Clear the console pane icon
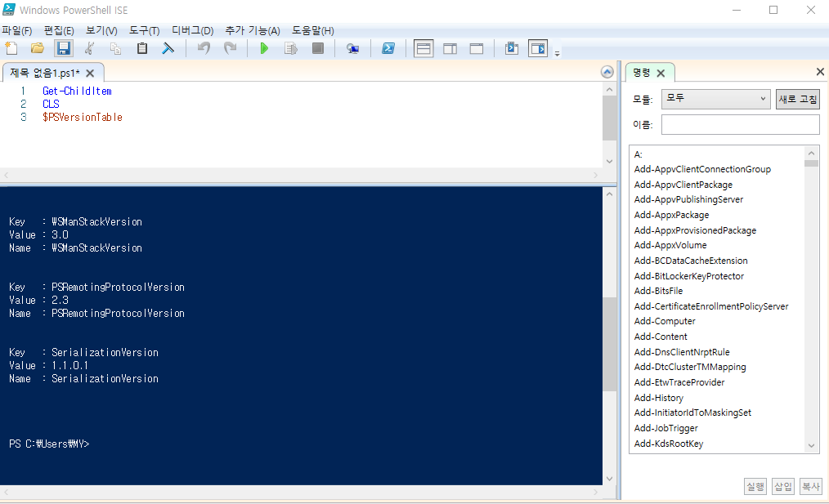Viewport: 829px width, 504px height. pos(168,49)
